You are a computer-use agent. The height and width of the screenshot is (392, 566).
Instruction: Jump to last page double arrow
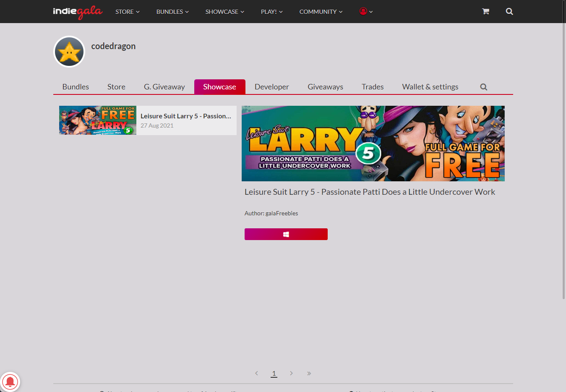tap(309, 373)
